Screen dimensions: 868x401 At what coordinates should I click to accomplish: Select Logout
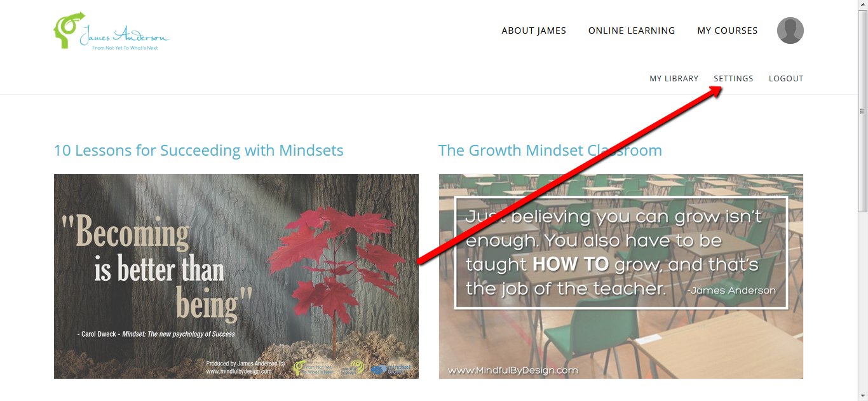tap(786, 79)
